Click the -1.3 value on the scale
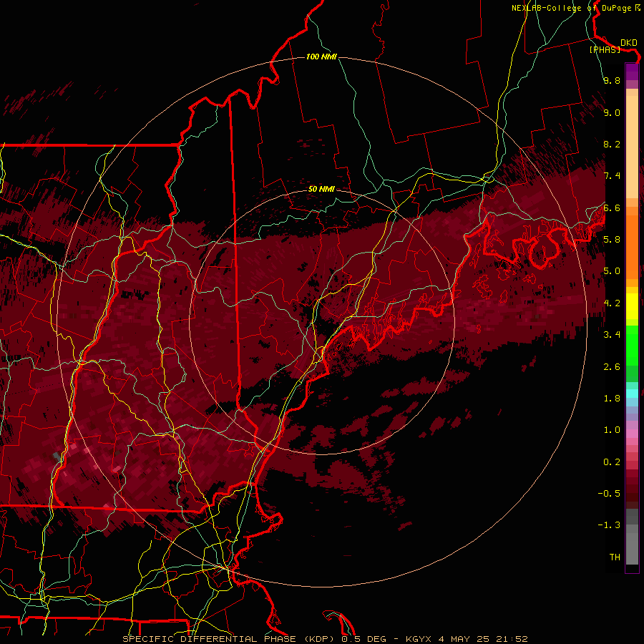Image resolution: width=644 pixels, height=644 pixels. 609,525
